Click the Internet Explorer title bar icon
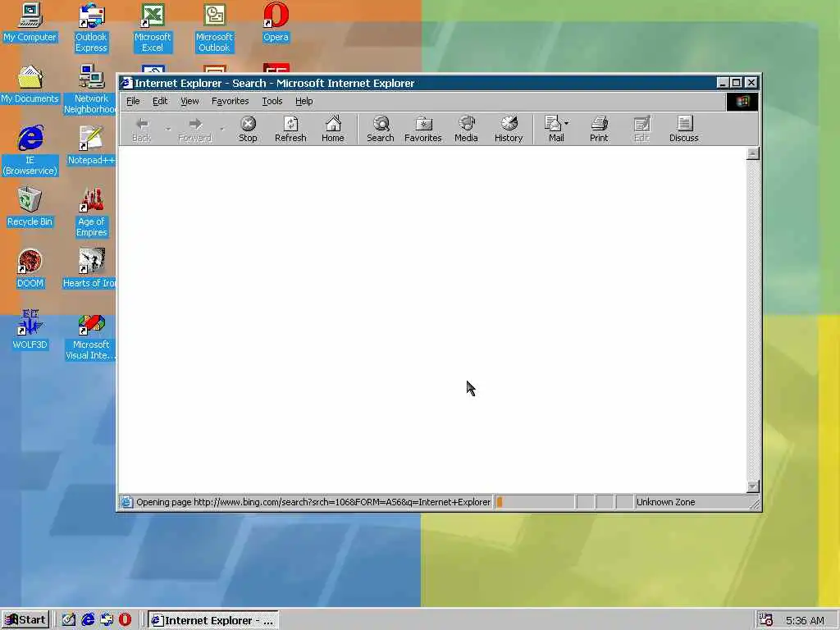840x630 pixels. [x=126, y=83]
